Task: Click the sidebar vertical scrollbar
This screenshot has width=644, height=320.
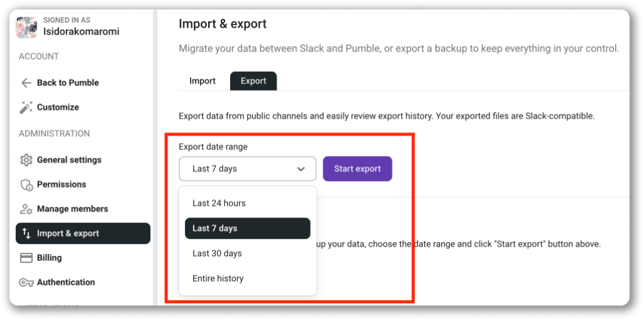Action: pos(155,157)
